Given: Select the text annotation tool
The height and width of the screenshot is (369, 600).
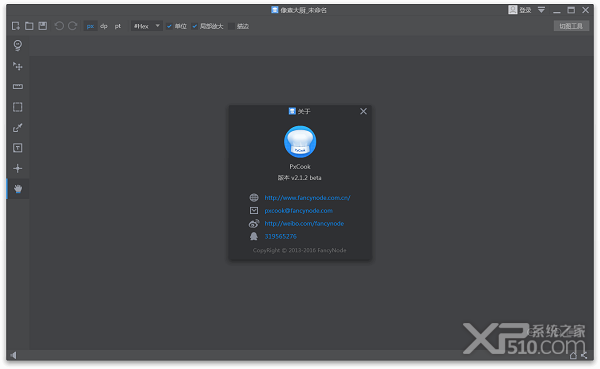Looking at the screenshot, I should pos(18,148).
